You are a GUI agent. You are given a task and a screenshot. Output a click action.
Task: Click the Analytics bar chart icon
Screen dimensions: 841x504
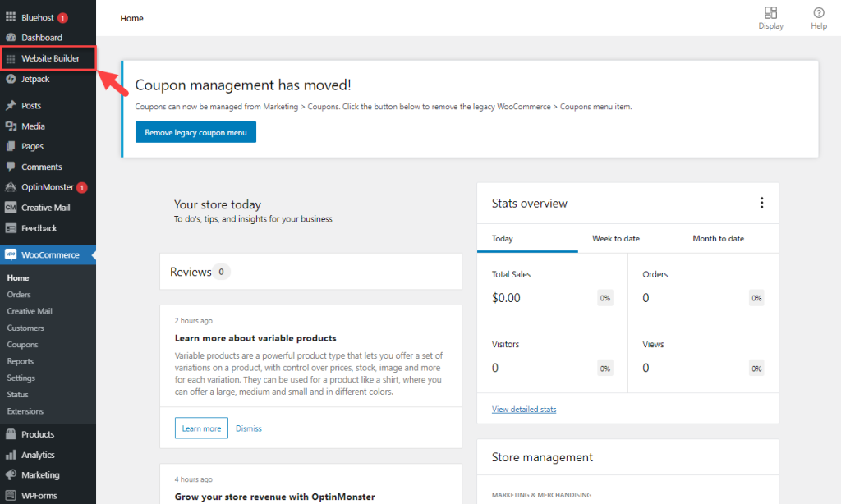point(11,455)
